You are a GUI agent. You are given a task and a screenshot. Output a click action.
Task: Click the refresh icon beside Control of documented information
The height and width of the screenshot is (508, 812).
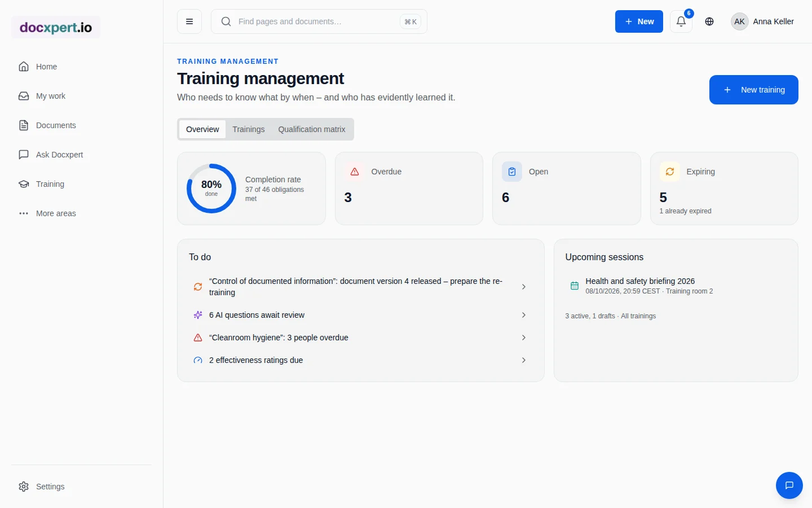(x=198, y=287)
